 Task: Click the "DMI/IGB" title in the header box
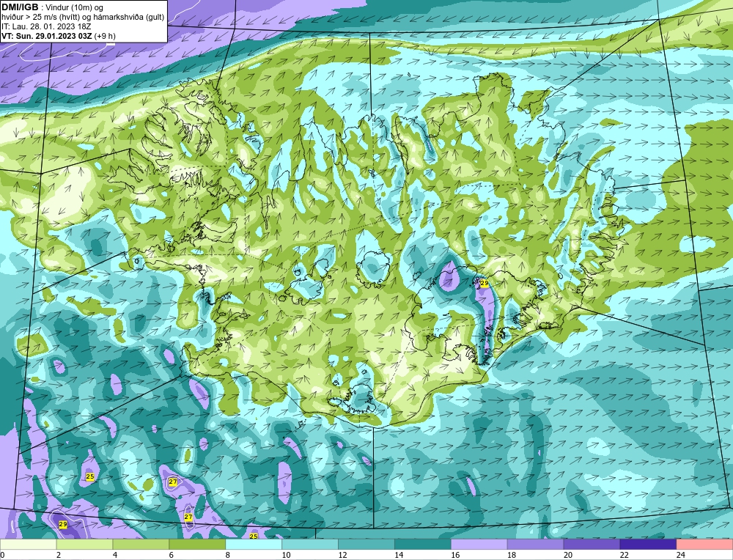[x=20, y=7]
